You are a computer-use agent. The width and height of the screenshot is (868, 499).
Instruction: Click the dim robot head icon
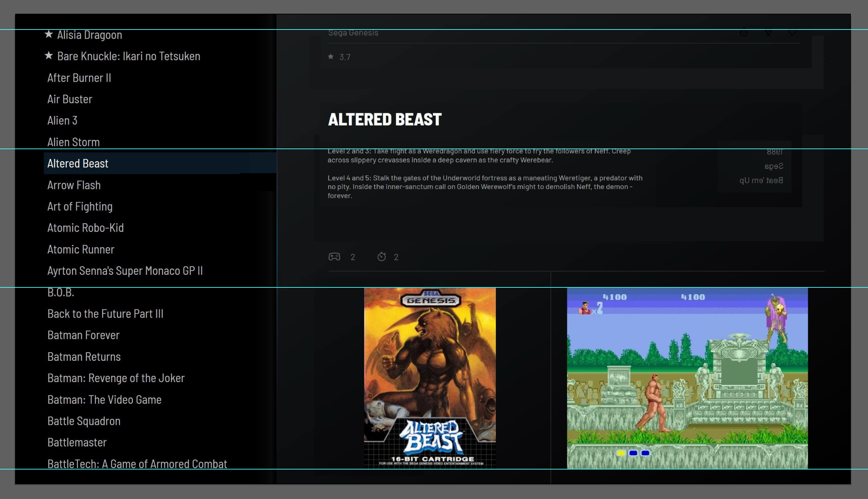coord(744,33)
